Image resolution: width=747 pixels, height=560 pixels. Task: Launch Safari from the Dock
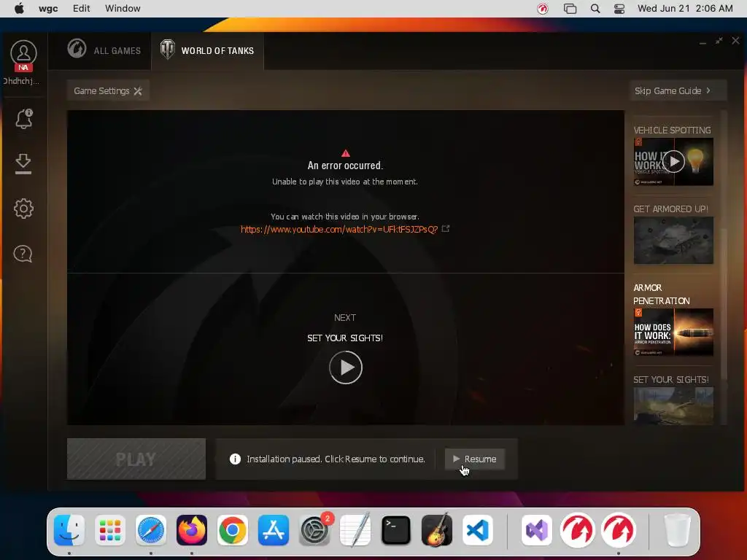click(151, 530)
